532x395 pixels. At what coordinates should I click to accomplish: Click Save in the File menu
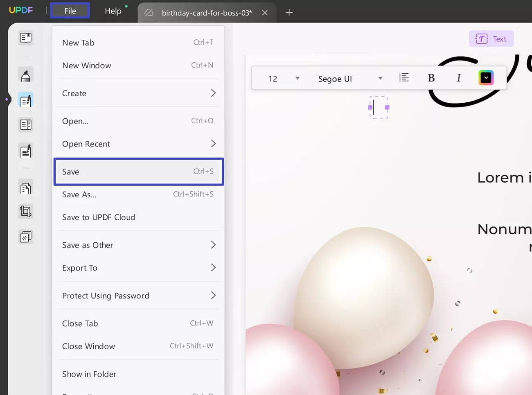click(138, 172)
